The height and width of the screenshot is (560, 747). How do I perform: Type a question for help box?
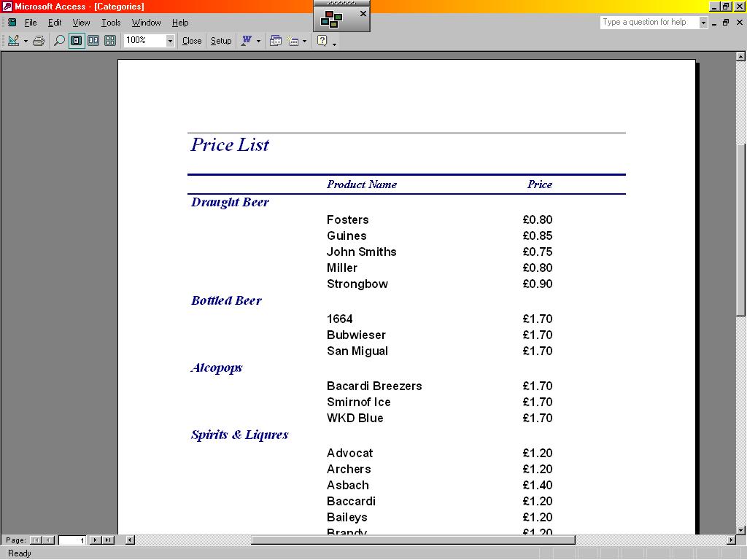point(650,22)
